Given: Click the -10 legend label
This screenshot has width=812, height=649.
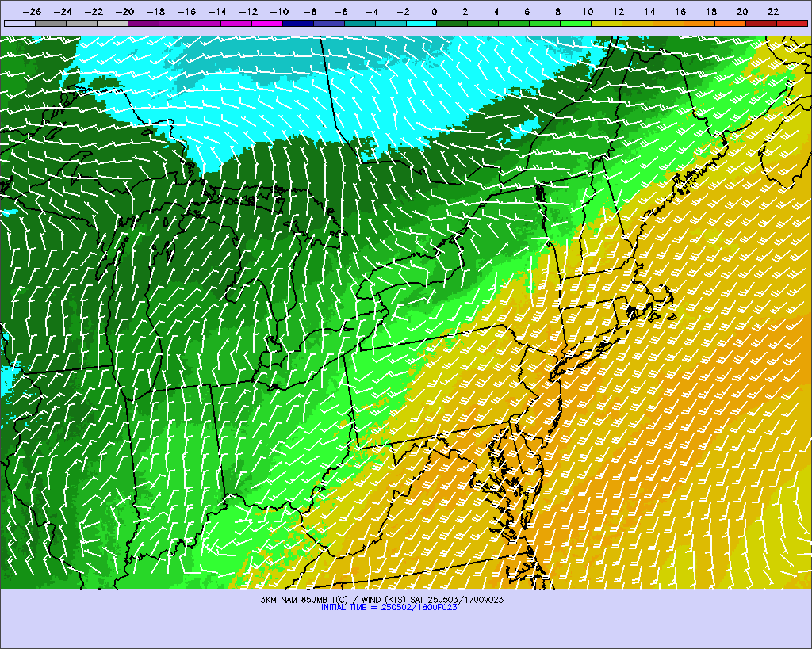Looking at the screenshot, I should pos(279,11).
